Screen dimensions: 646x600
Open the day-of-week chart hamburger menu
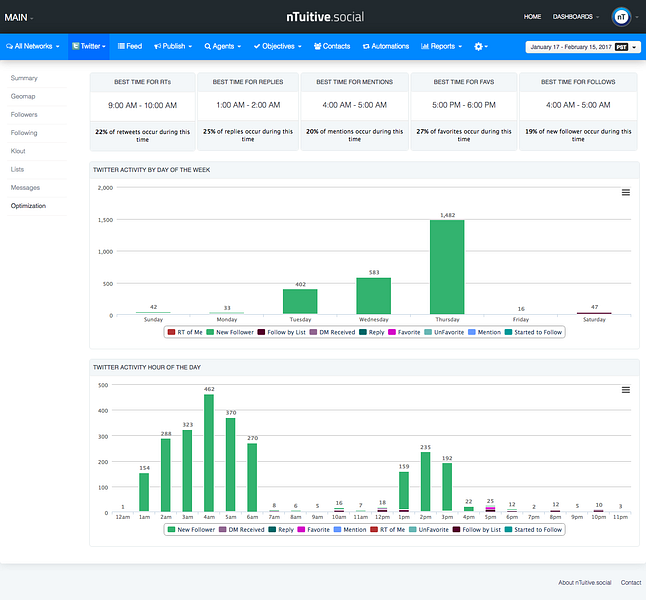pyautogui.click(x=626, y=192)
